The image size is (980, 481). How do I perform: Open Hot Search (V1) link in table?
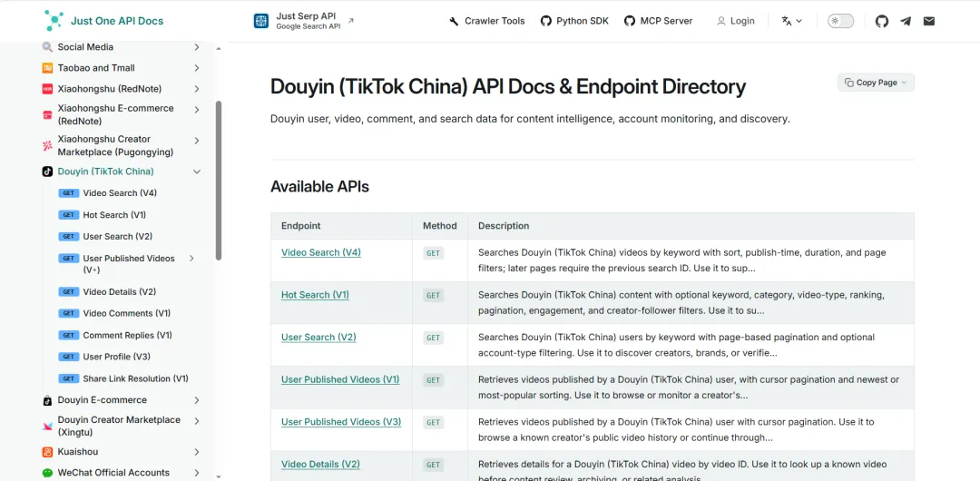pos(315,295)
